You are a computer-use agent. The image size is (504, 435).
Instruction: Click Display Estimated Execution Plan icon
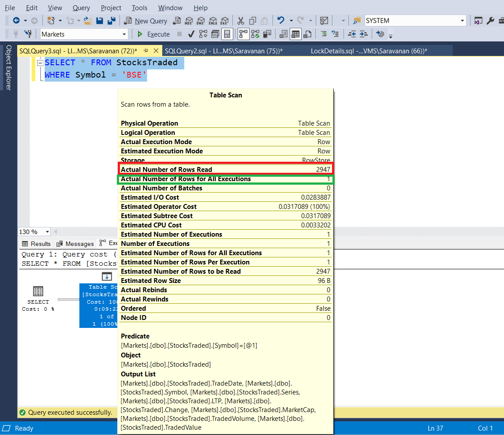[x=203, y=34]
